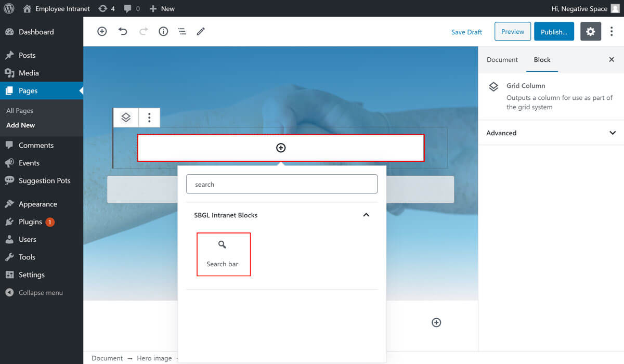This screenshot has height=364, width=624.
Task: Open Plugins in the sidebar menu
Action: click(x=30, y=222)
